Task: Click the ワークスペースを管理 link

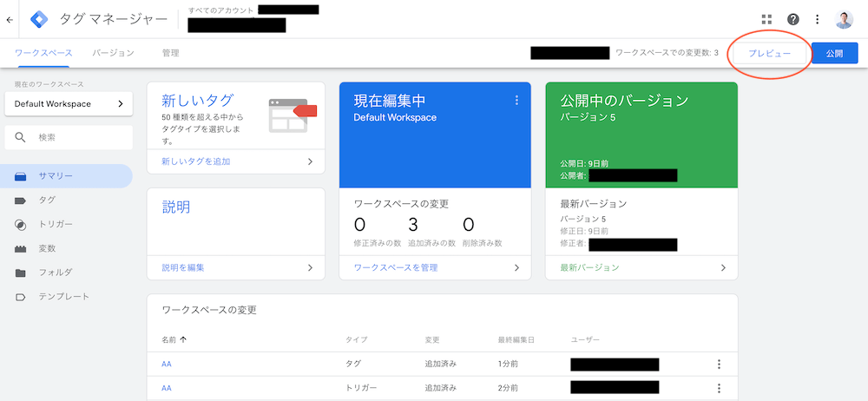Action: point(396,267)
